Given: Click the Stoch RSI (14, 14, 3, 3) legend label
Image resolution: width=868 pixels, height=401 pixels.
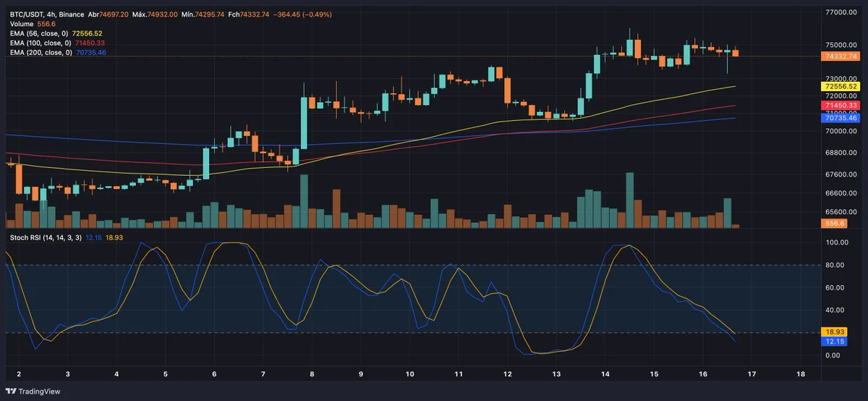Looking at the screenshot, I should [46, 237].
